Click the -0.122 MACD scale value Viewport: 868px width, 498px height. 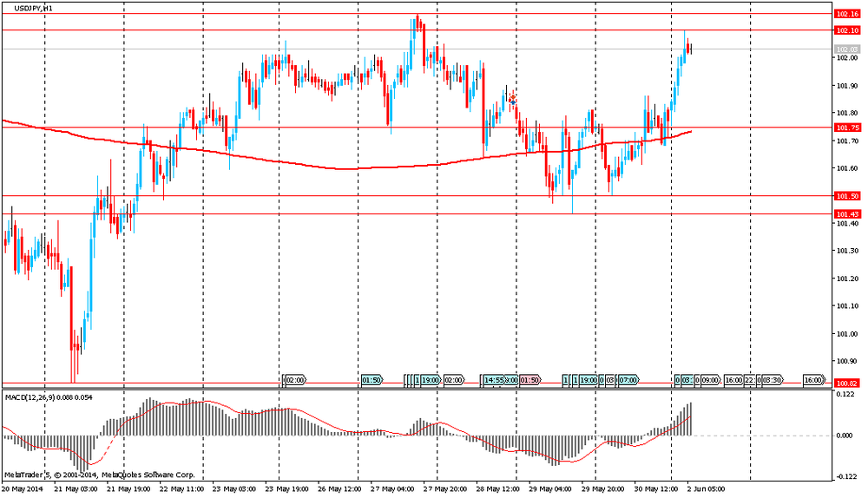click(845, 477)
